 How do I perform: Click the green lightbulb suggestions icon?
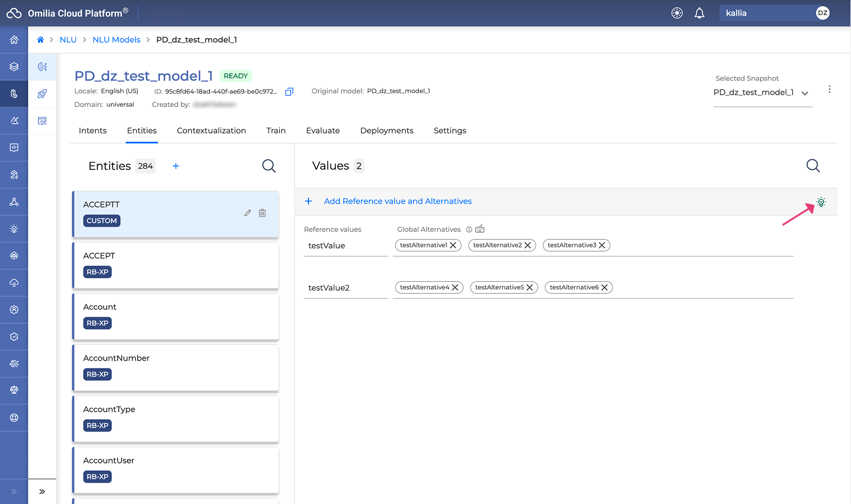pyautogui.click(x=821, y=202)
